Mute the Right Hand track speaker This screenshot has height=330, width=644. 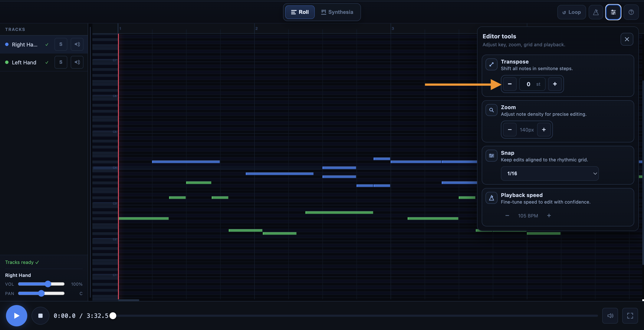coord(77,44)
